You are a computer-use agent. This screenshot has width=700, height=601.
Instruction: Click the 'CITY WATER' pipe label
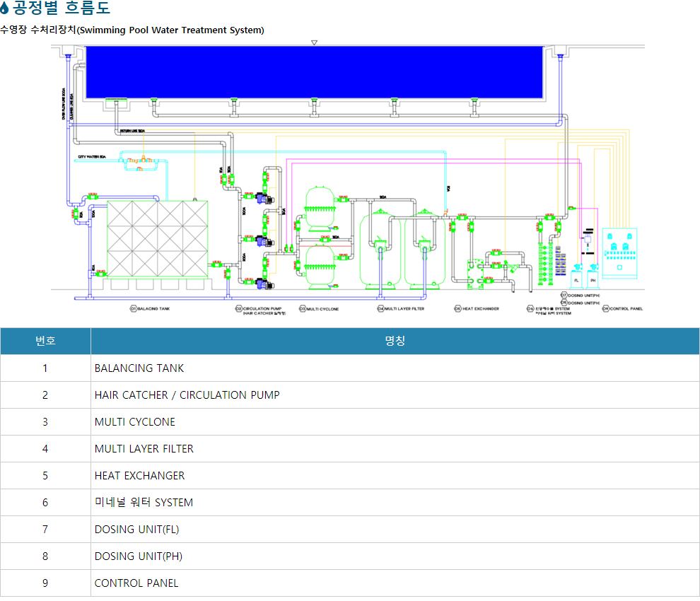92,157
